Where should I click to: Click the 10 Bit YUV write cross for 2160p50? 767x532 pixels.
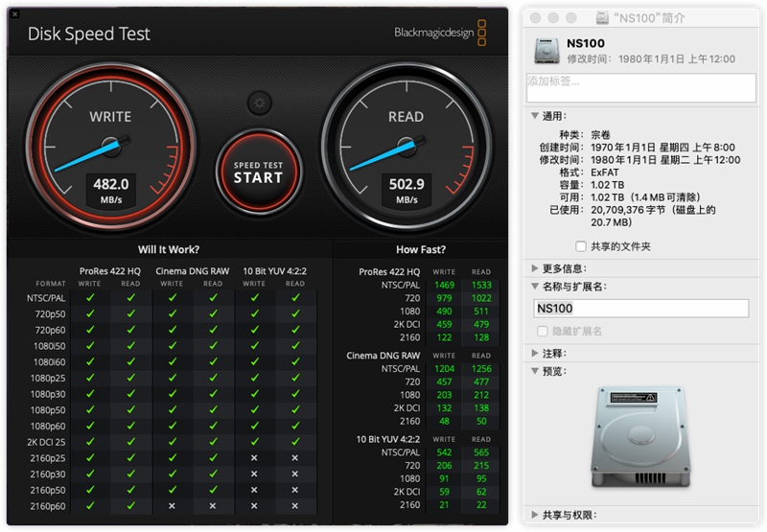[x=254, y=490]
